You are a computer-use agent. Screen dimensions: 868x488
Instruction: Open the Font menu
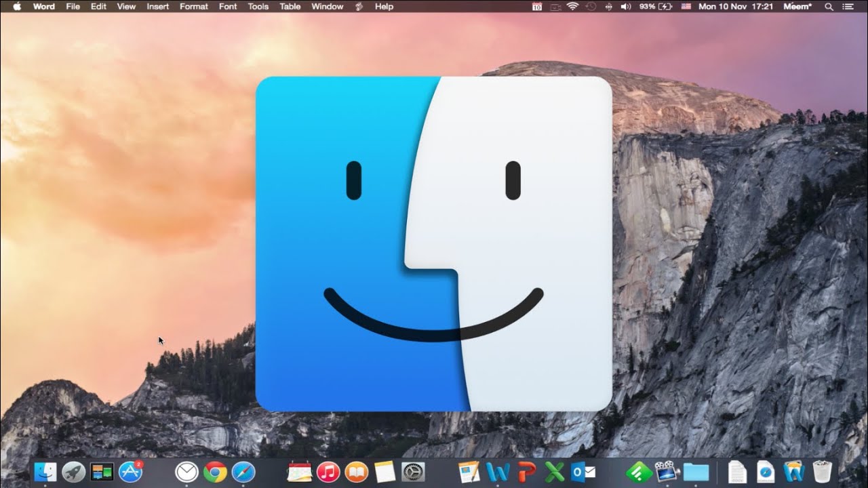[228, 6]
